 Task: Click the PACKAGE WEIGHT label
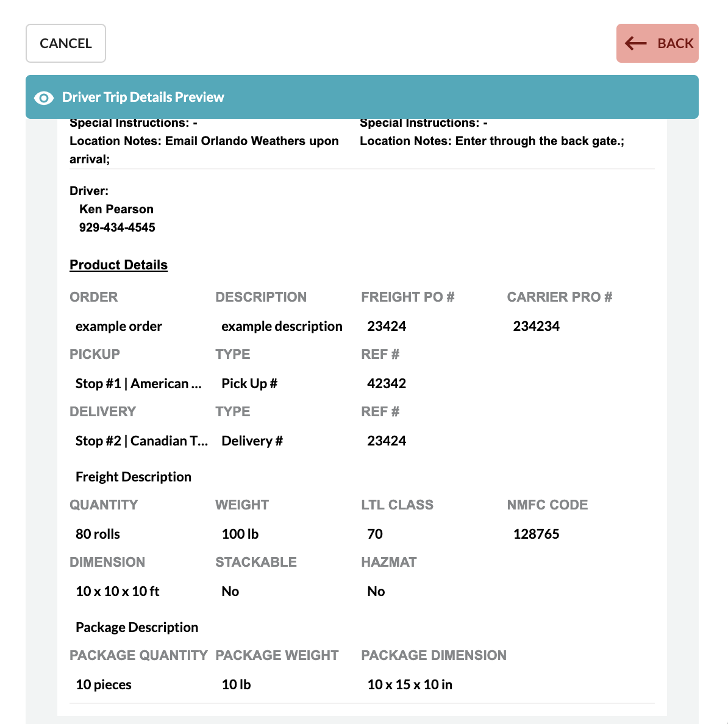277,655
